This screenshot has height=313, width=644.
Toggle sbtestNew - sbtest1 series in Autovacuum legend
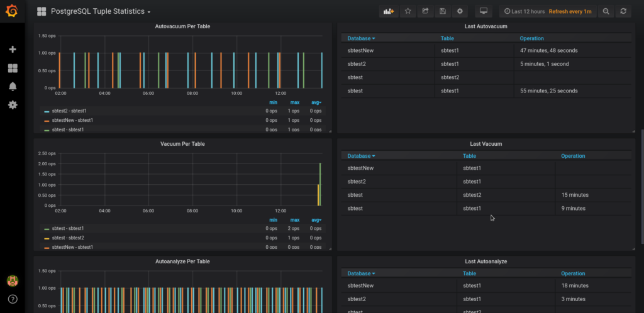click(72, 120)
